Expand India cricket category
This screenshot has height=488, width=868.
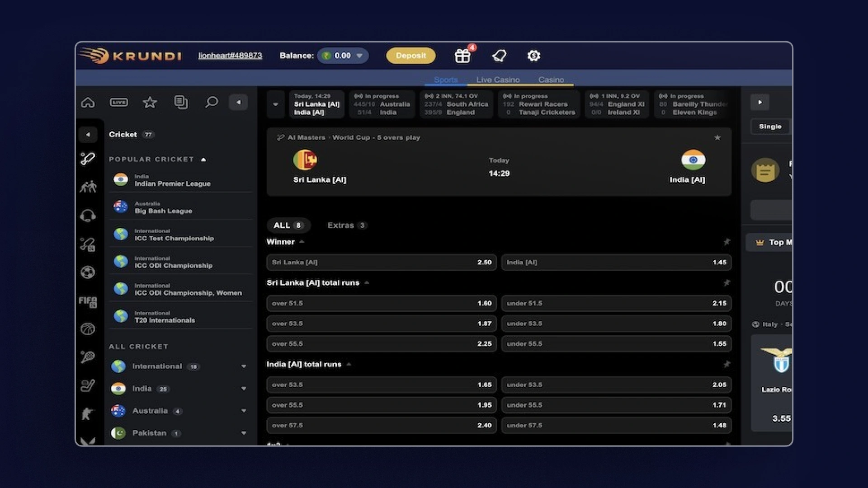244,389
